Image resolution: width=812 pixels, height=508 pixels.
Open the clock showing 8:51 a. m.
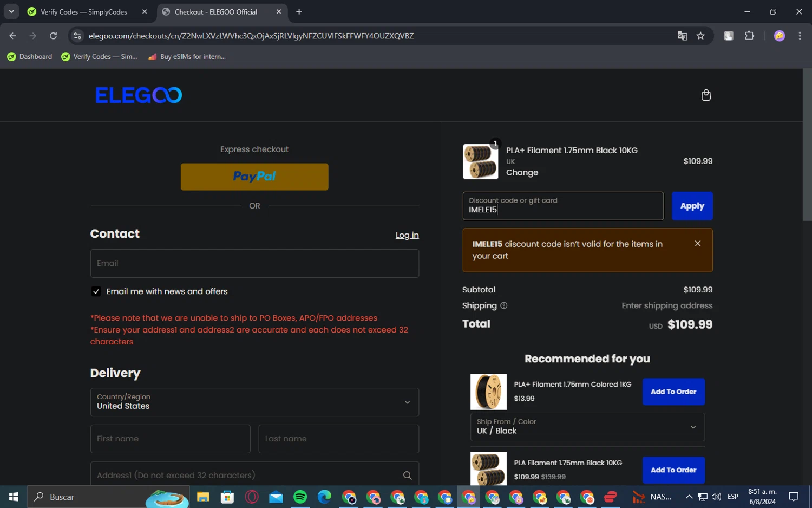click(x=762, y=497)
